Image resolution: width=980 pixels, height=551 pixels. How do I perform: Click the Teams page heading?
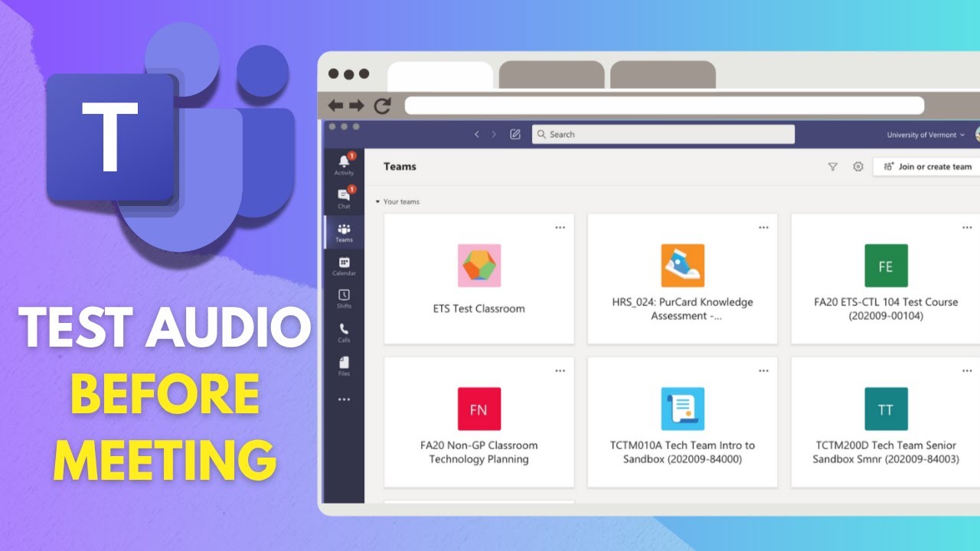pos(400,166)
